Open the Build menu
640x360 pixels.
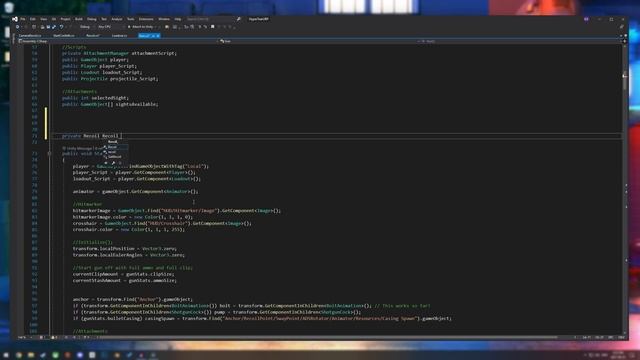pyautogui.click(x=79, y=19)
